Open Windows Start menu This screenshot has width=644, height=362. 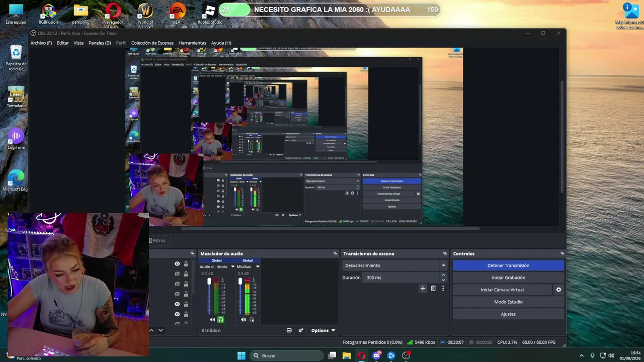242,355
